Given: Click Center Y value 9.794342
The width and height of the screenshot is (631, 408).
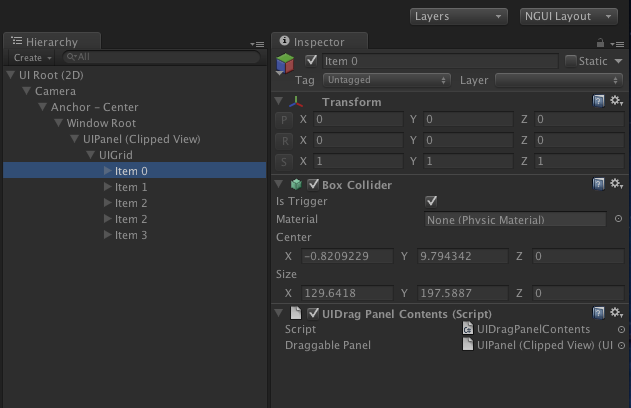Looking at the screenshot, I should (463, 256).
